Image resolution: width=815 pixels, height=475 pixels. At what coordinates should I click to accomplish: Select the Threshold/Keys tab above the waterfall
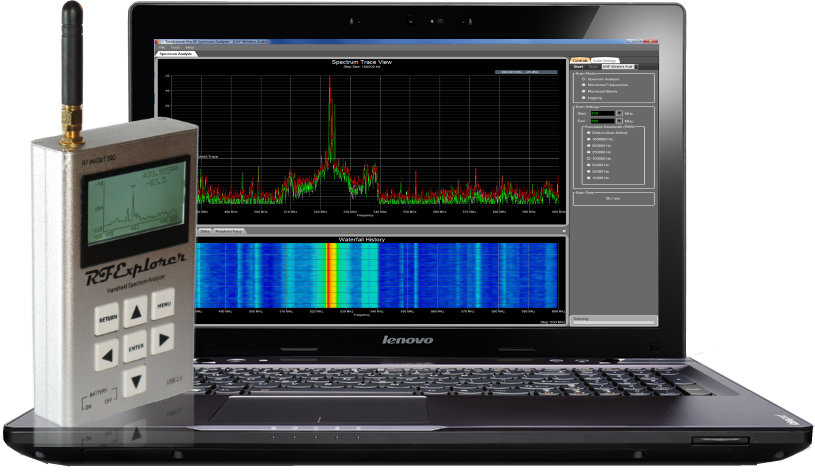click(229, 231)
